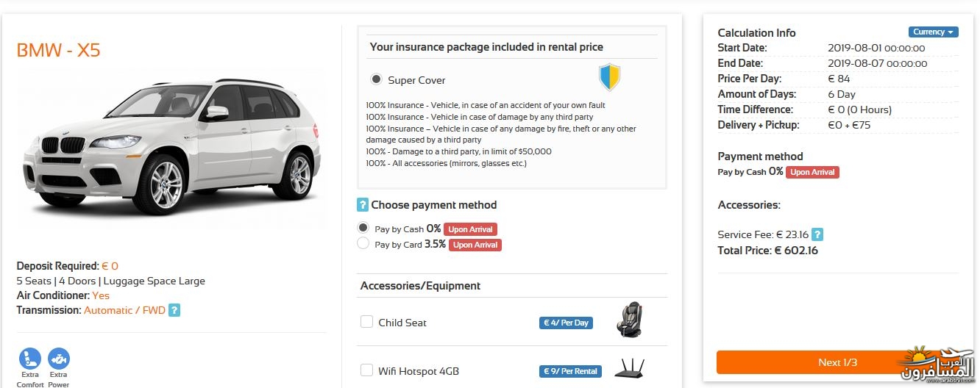Screen dimensions: 980x388
Task: Open the payment method help icon
Action: click(x=363, y=205)
